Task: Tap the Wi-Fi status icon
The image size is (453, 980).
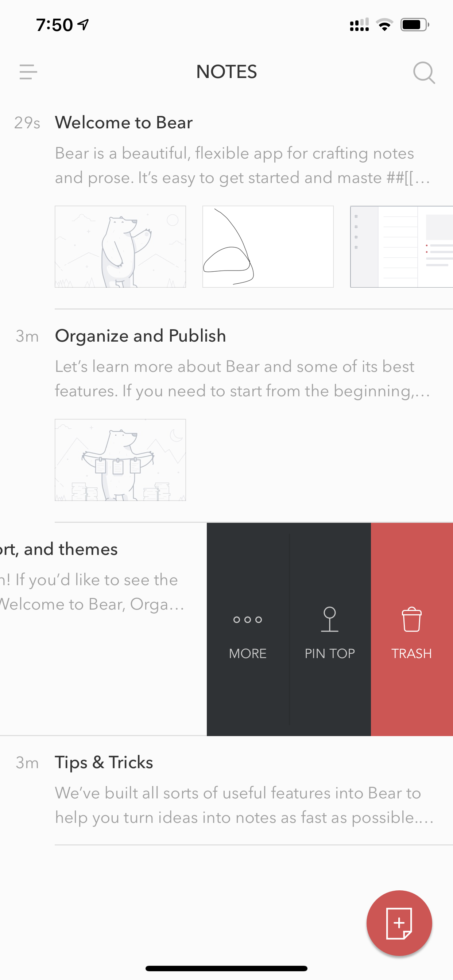Action: click(x=384, y=25)
